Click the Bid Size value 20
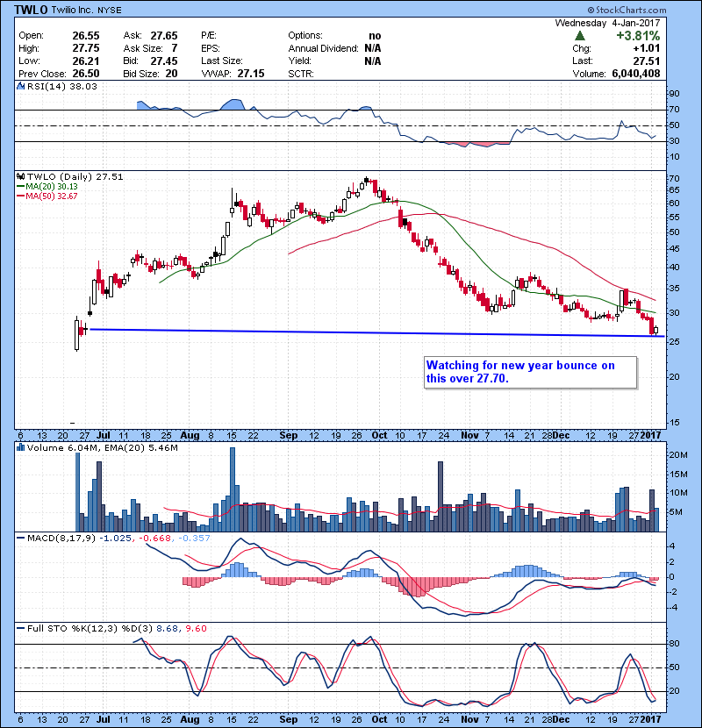This screenshot has height=728, width=702. click(171, 74)
